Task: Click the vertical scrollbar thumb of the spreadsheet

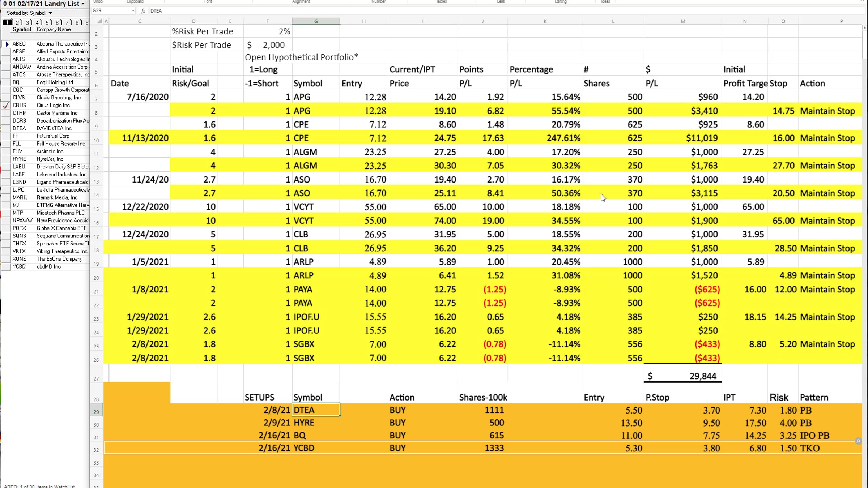Action: pos(864,45)
